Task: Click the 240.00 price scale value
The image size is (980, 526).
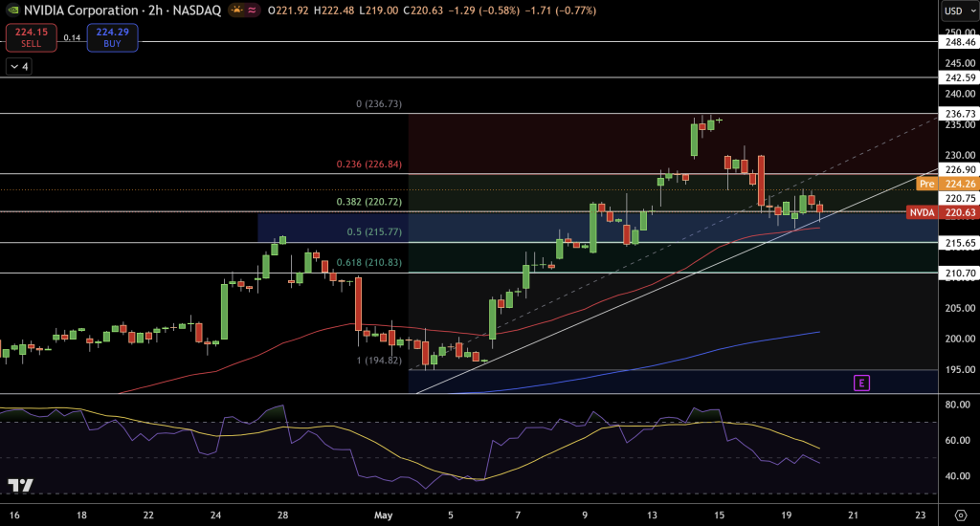Action: click(960, 94)
